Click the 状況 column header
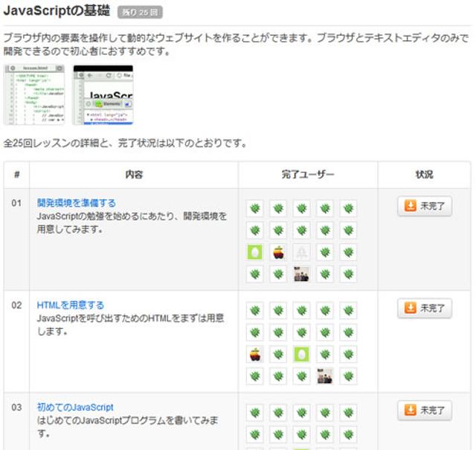 [x=424, y=175]
